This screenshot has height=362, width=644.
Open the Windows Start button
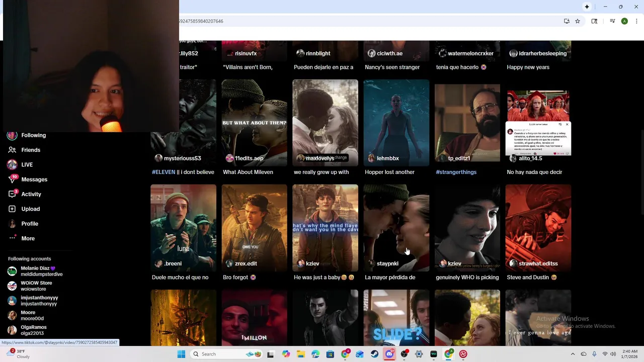pyautogui.click(x=181, y=354)
